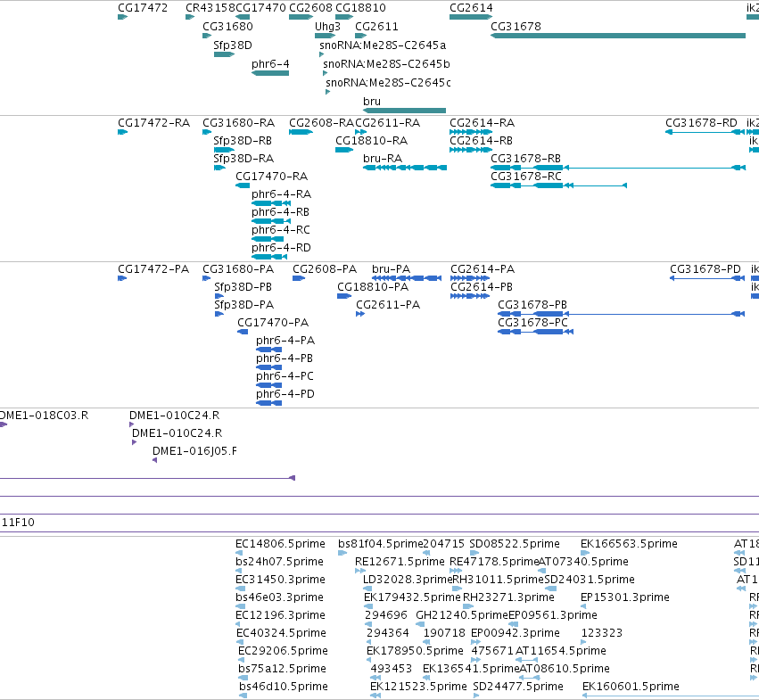759x700 pixels.
Task: Select the Uhg3 gene label
Action: [x=327, y=27]
